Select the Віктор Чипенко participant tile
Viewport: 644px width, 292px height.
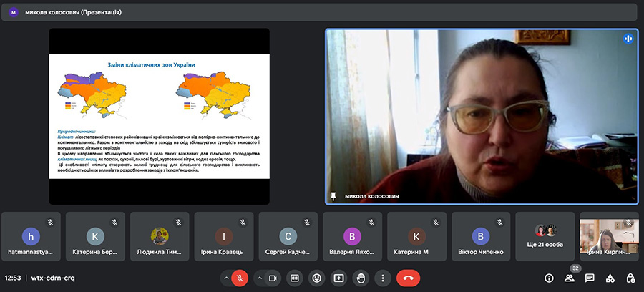[x=481, y=237]
